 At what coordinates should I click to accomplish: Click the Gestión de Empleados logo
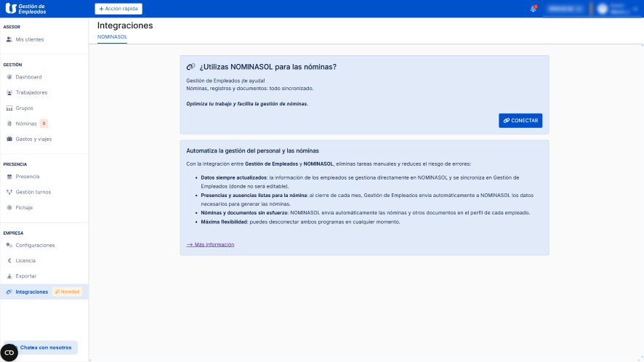point(25,9)
